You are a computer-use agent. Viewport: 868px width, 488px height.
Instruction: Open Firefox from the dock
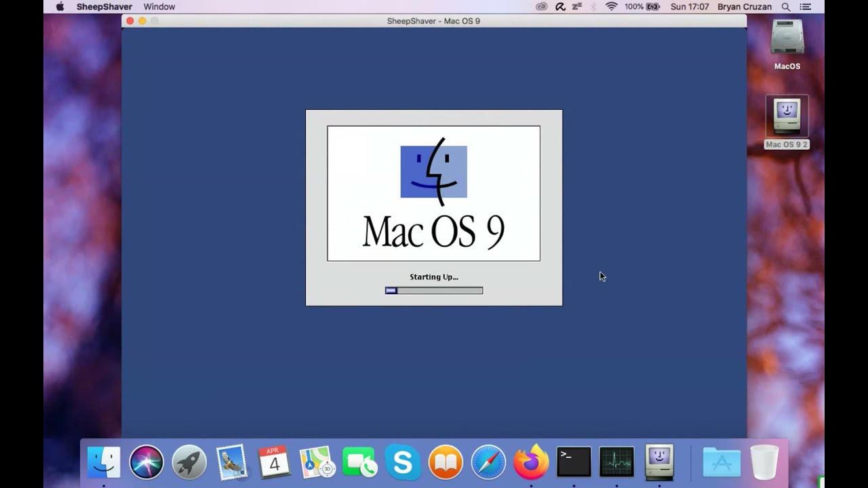pos(531,462)
